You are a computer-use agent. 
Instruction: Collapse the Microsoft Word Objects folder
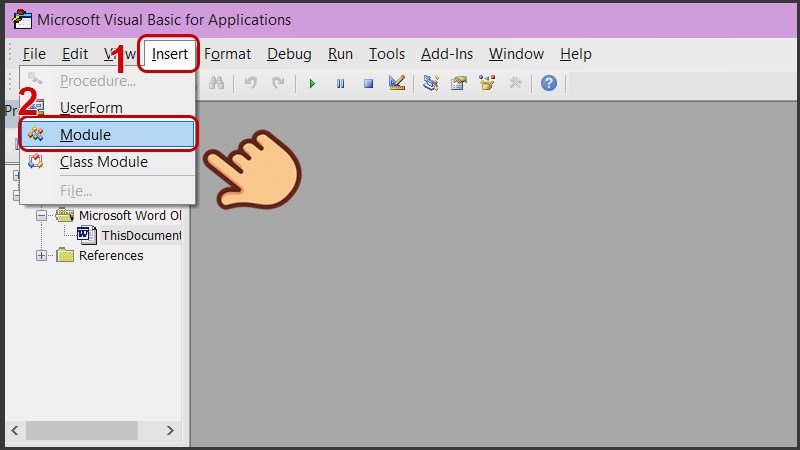[x=41, y=216]
